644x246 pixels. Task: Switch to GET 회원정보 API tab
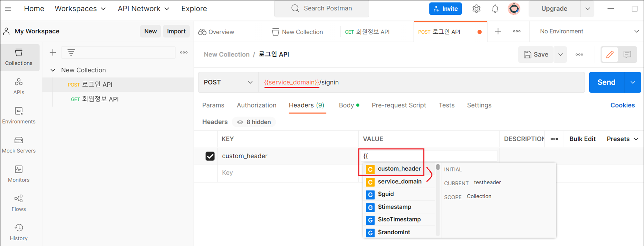(367, 32)
